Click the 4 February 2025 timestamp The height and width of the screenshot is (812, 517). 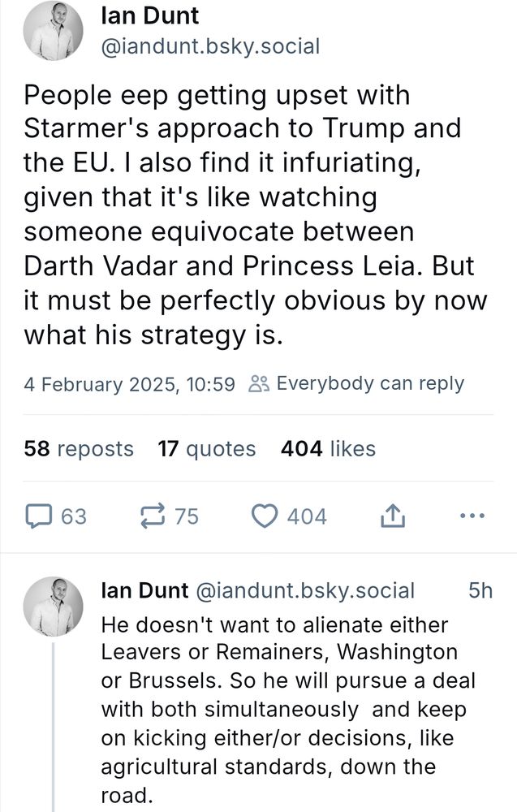129,384
